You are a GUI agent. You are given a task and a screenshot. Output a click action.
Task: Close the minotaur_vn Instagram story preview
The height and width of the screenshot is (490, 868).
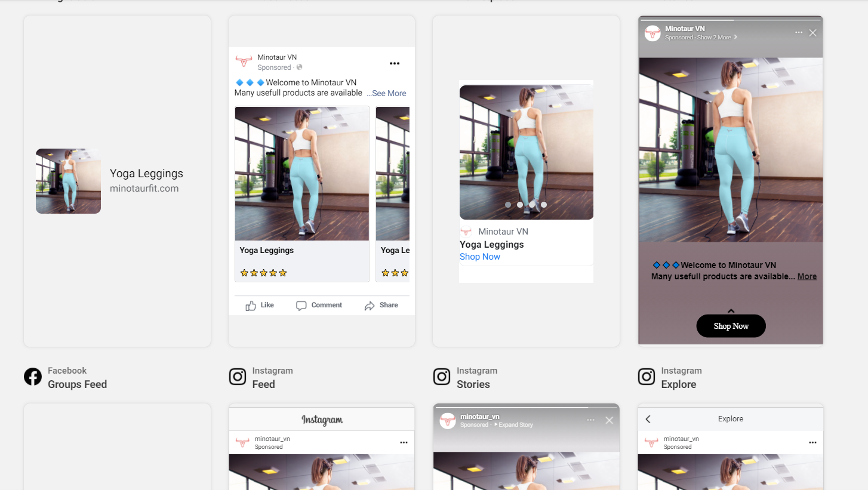609,420
